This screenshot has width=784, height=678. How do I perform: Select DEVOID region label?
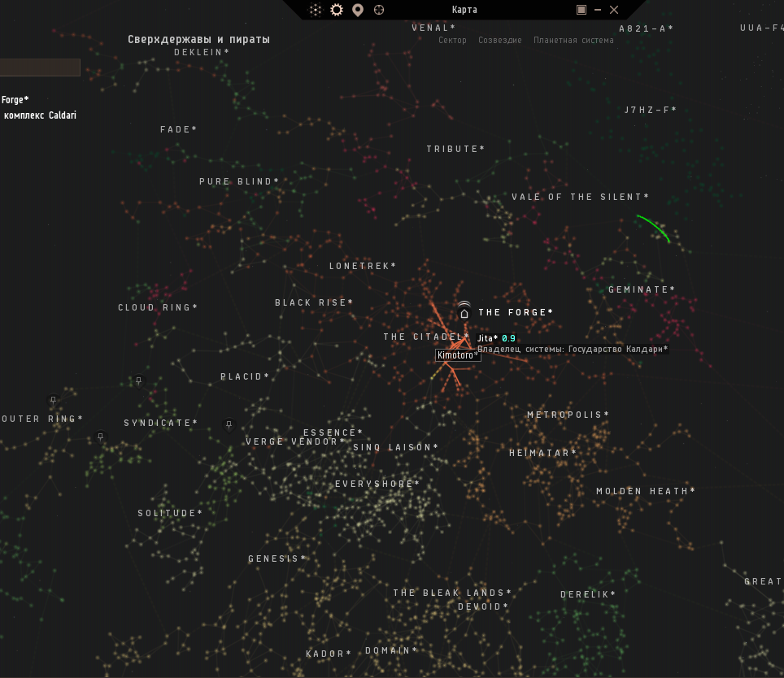point(483,606)
